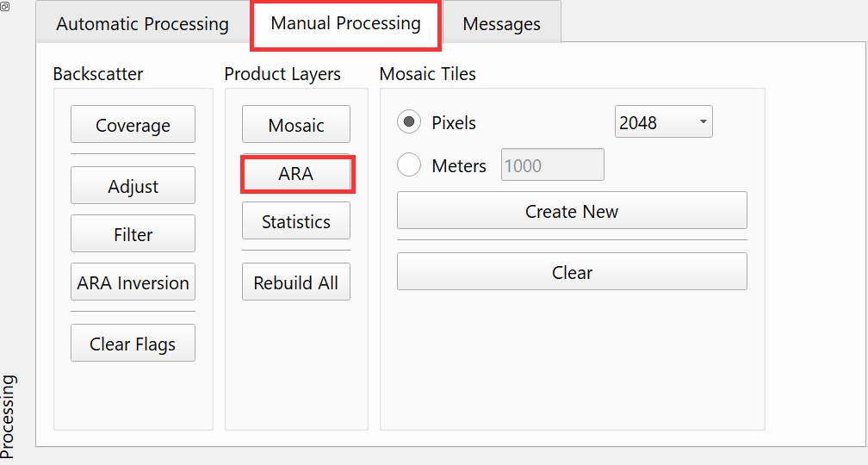Run ARA Inversion
Viewport: 868px width, 465px height.
(x=133, y=282)
